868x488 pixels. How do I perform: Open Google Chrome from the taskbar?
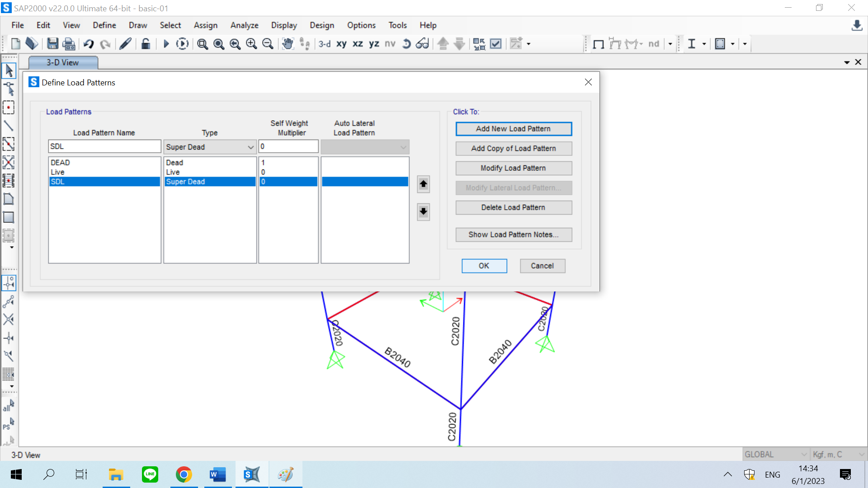point(184,474)
